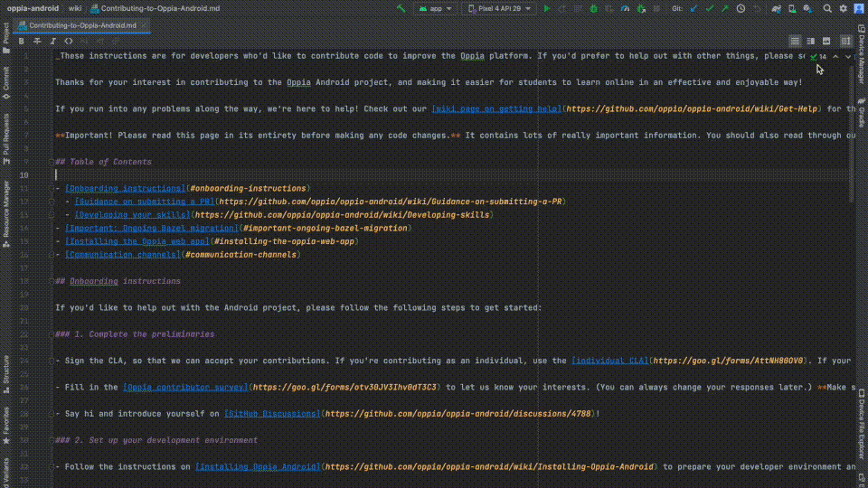Open Device File Explorer side panel
868x488 pixels.
point(862,425)
